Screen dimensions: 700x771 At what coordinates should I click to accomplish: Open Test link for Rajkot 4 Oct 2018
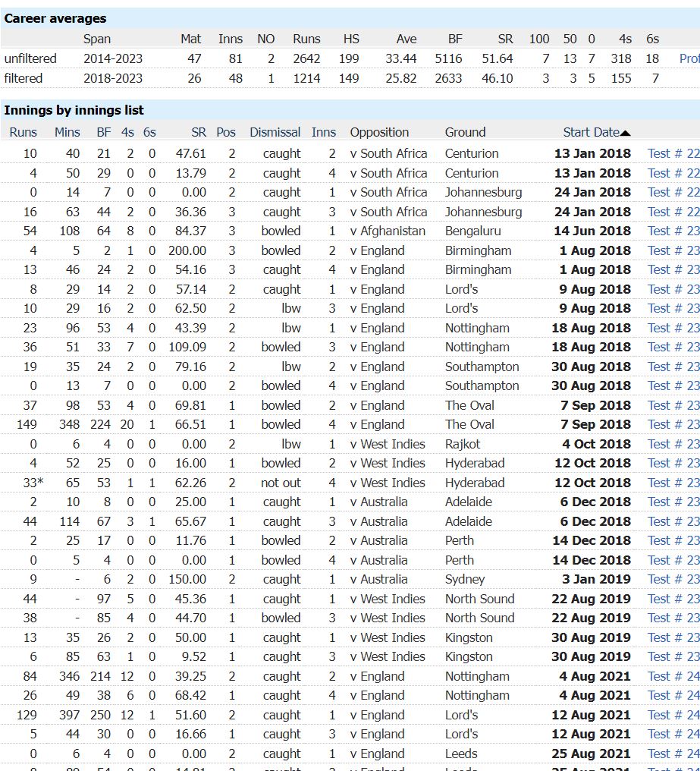tap(673, 444)
